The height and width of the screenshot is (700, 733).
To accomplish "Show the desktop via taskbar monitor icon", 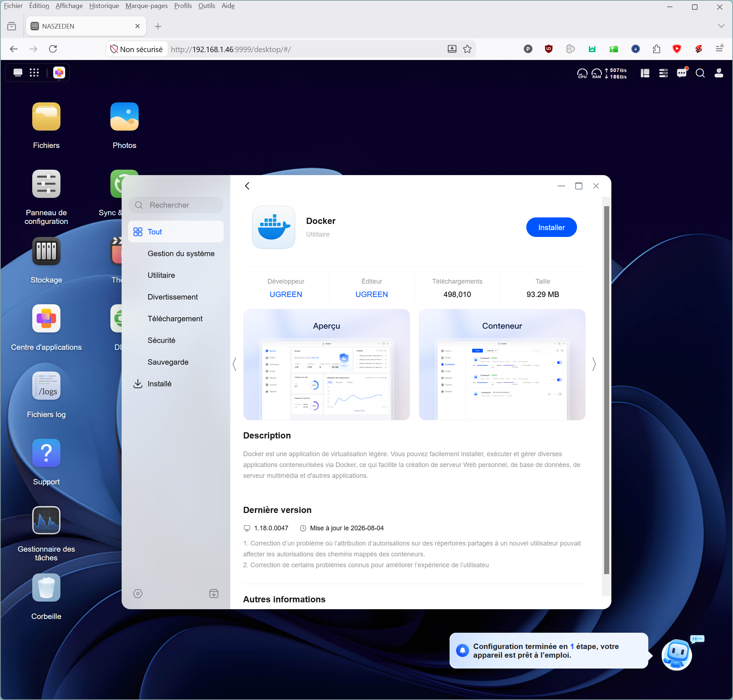I will coord(18,73).
